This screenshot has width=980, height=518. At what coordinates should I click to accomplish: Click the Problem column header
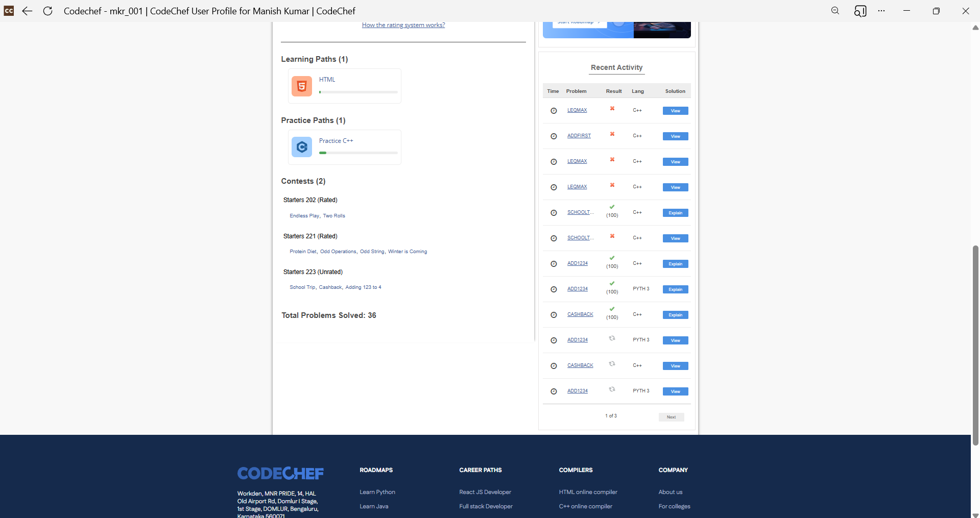point(576,91)
